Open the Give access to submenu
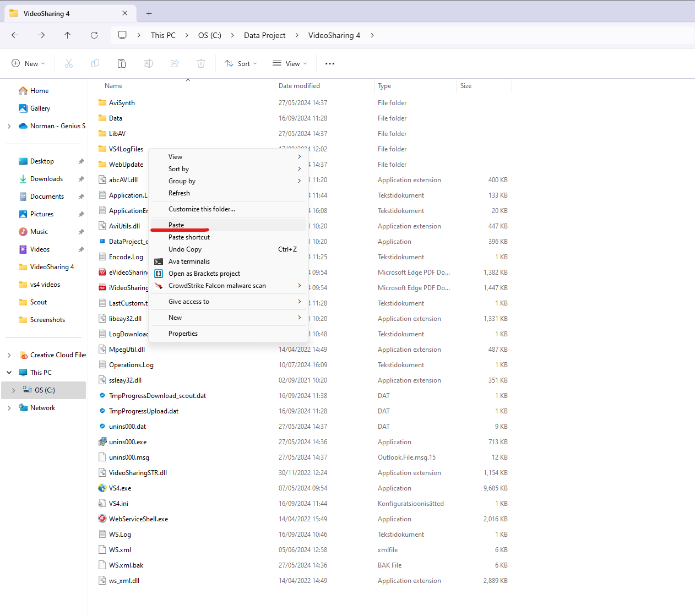The image size is (695, 616). click(x=228, y=302)
